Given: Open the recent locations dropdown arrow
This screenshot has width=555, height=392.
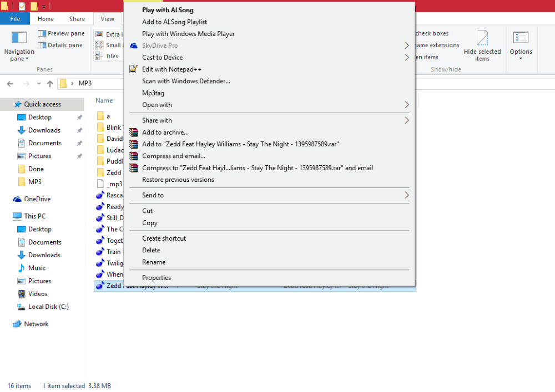Looking at the screenshot, I should [x=39, y=84].
